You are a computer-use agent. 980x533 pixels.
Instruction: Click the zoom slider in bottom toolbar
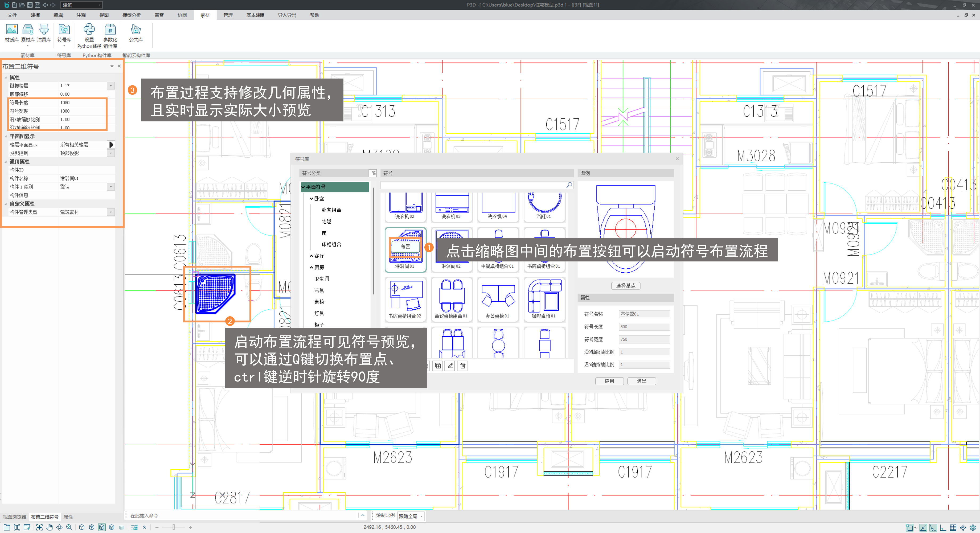tap(174, 527)
